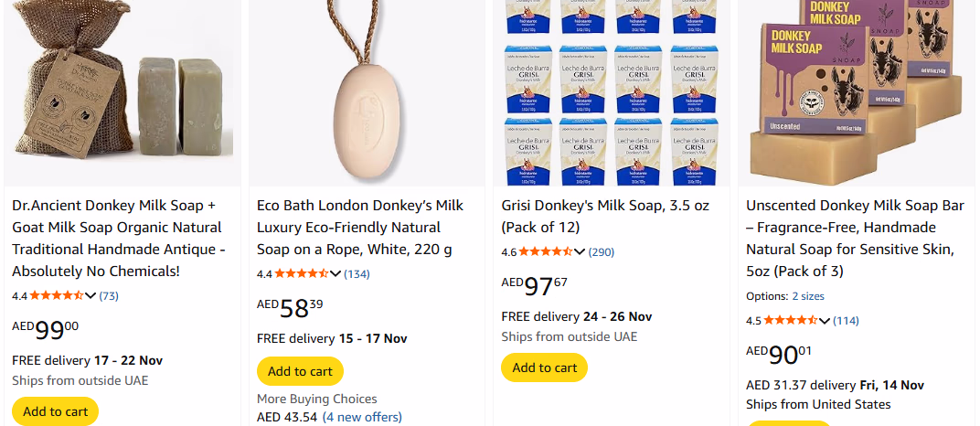Expand rating chevron on Eco Bath London soap
Image resolution: width=980 pixels, height=426 pixels.
point(336,273)
